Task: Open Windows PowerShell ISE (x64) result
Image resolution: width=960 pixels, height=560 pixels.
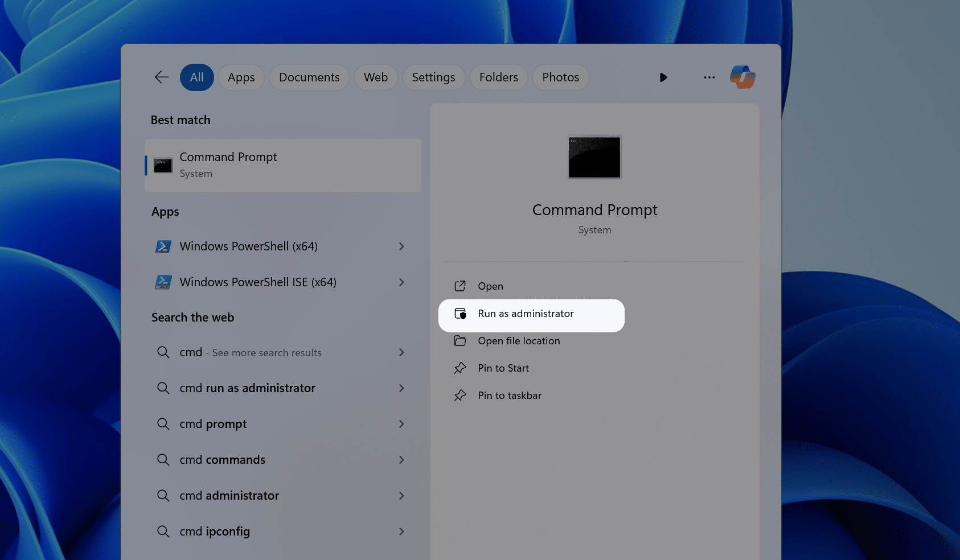Action: point(258,282)
